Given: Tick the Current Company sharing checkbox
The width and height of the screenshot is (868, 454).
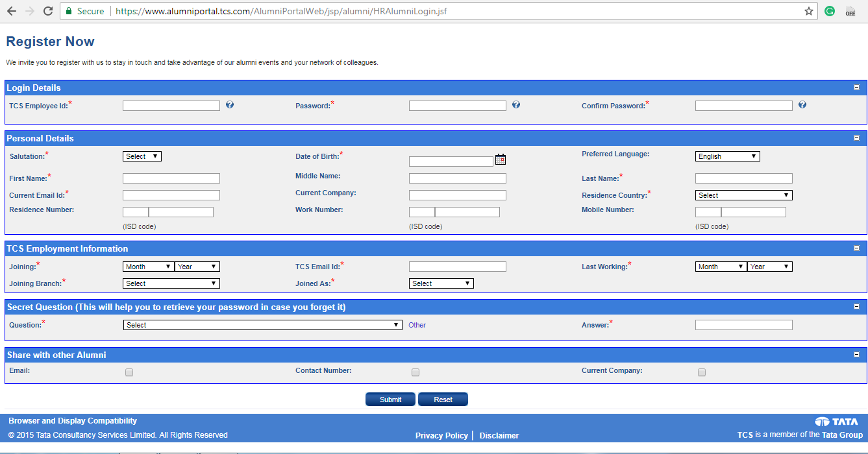Looking at the screenshot, I should pos(702,372).
